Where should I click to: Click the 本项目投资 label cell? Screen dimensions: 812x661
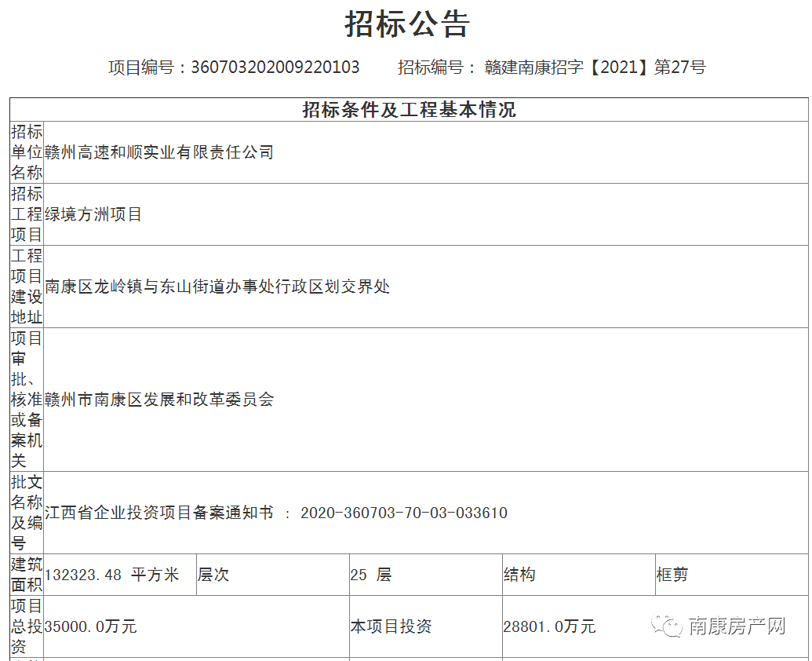[x=391, y=626]
